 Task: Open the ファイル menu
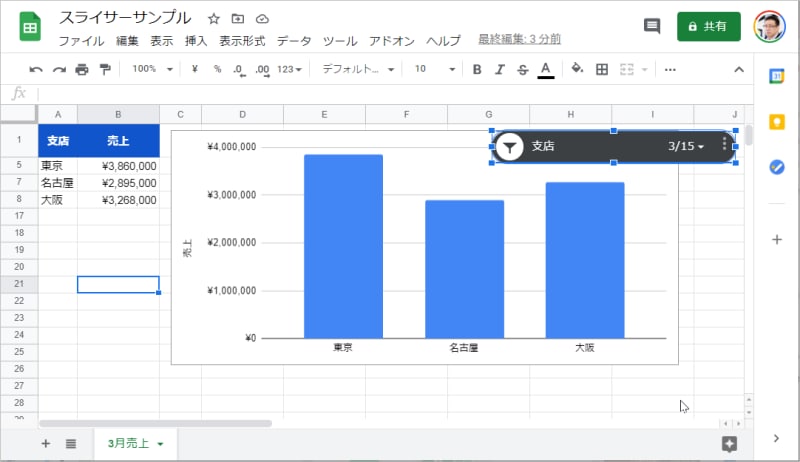click(82, 41)
